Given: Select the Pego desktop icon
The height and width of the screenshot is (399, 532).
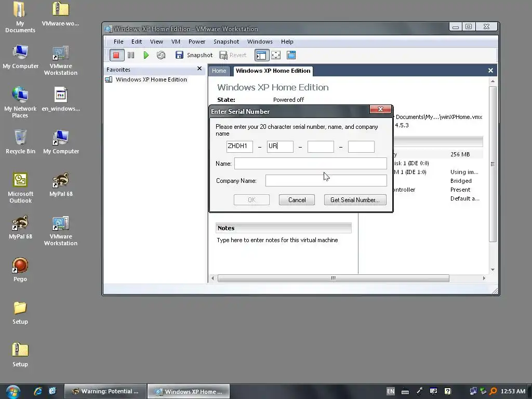Looking at the screenshot, I should pos(20,270).
